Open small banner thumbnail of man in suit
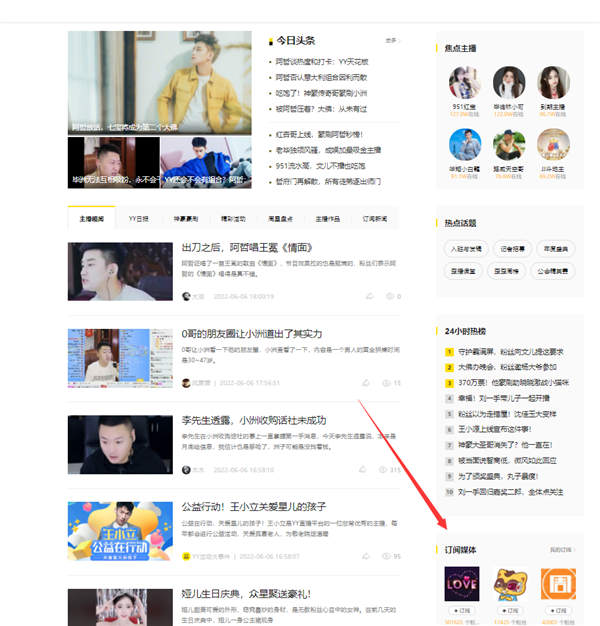The width and height of the screenshot is (600, 626). pos(114,162)
